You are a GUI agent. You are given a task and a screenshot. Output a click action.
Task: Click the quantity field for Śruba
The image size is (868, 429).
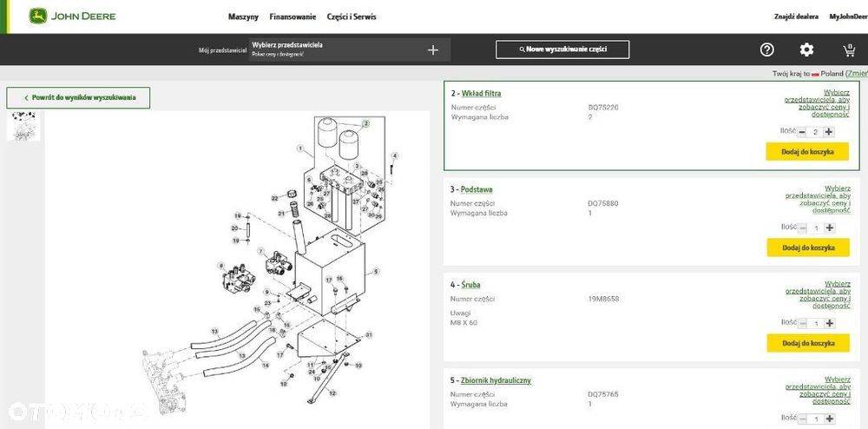816,323
